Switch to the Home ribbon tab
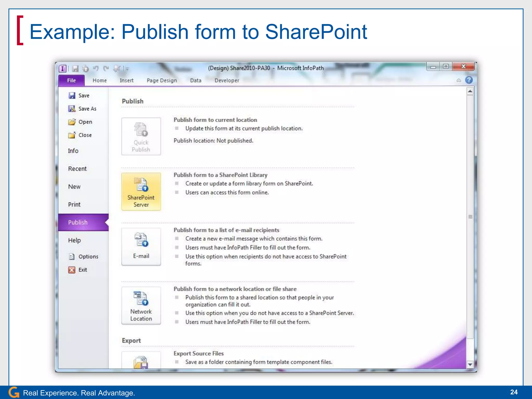The image size is (532, 399). click(100, 81)
